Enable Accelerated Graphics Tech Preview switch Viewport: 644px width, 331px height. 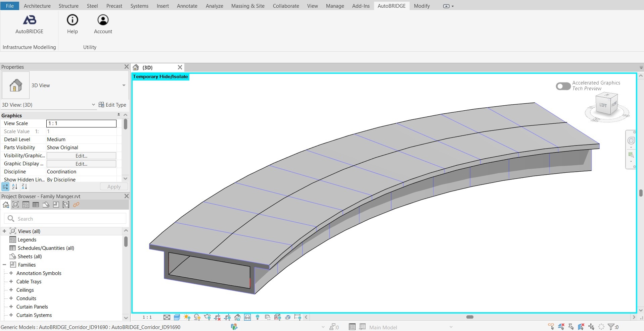[x=563, y=86]
